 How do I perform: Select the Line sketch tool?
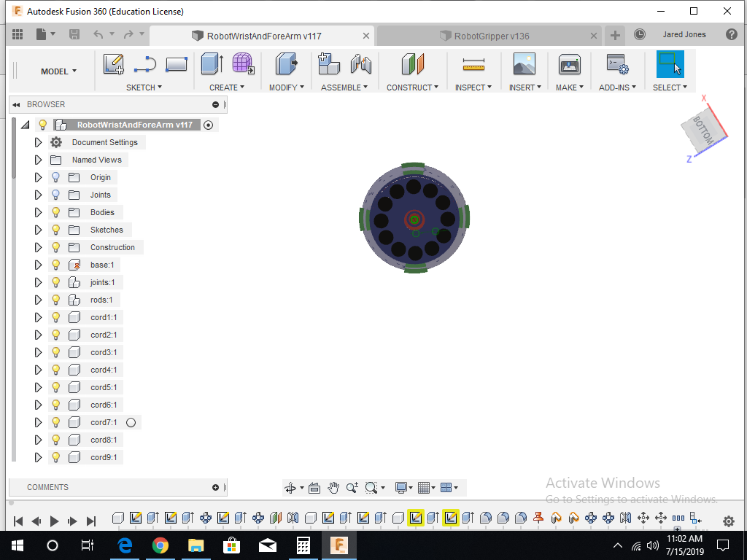coord(145,64)
